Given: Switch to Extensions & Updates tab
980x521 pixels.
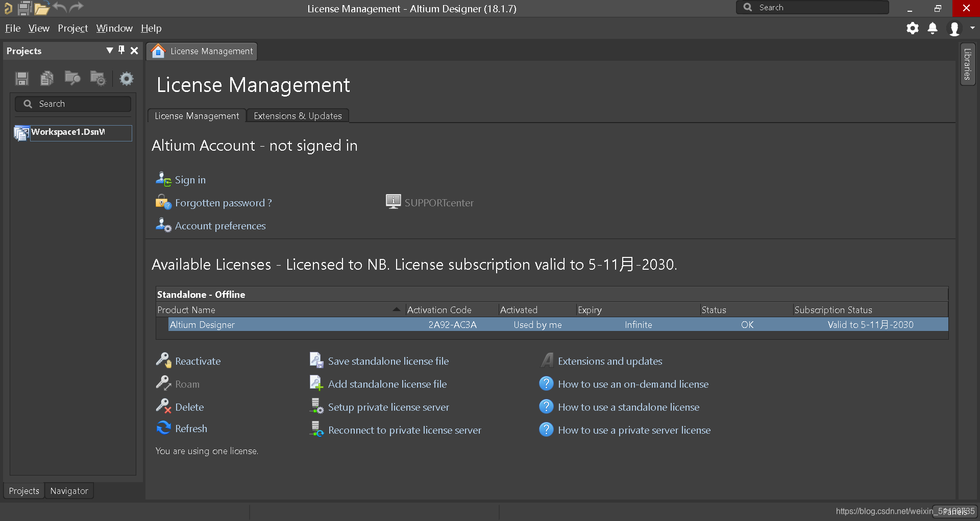Looking at the screenshot, I should (x=298, y=116).
